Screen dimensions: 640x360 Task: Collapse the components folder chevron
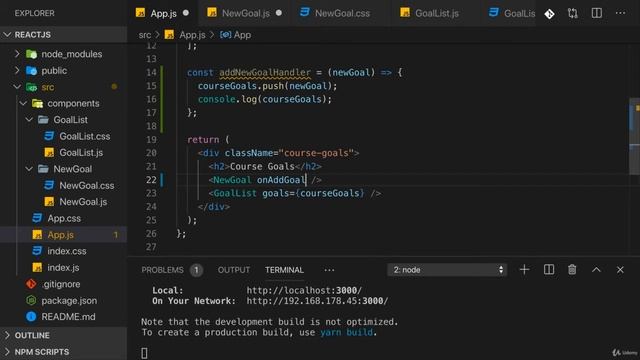tap(23, 103)
